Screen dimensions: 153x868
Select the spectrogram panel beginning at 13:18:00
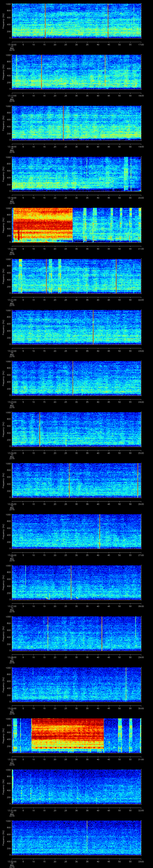[76, 123]
